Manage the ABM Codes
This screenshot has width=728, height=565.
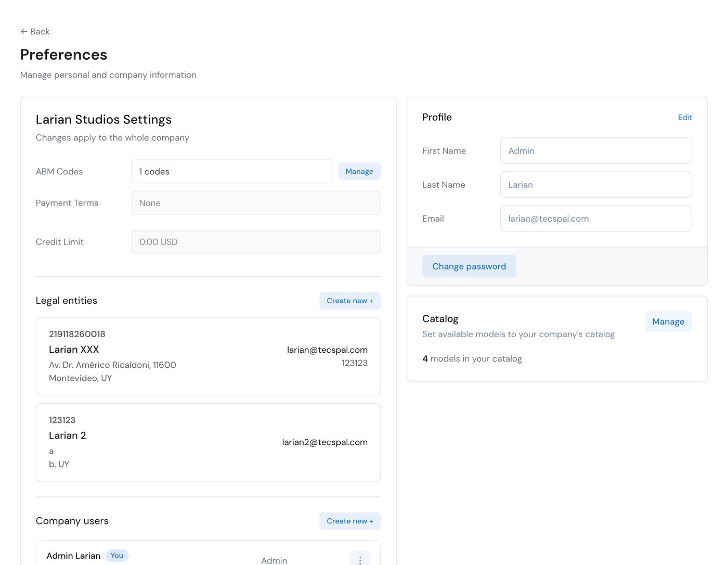[359, 172]
